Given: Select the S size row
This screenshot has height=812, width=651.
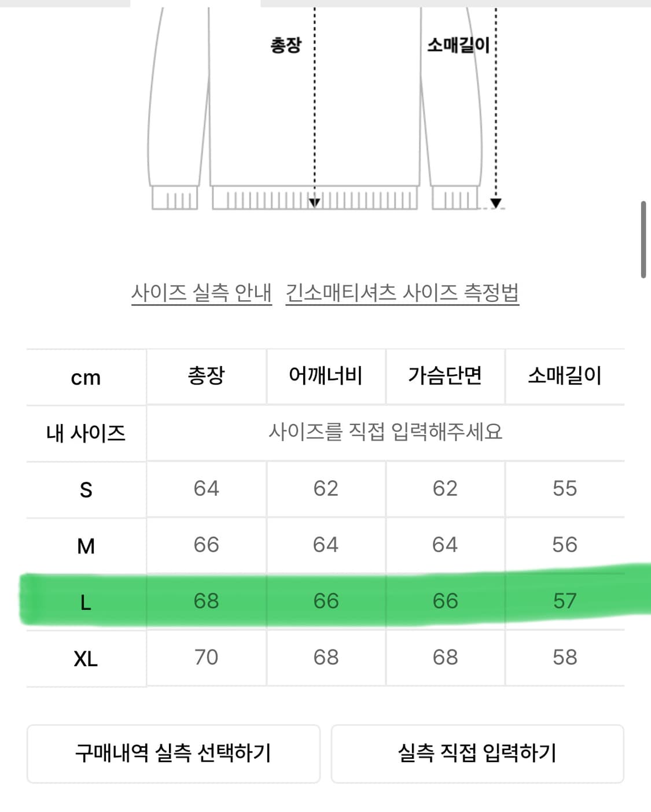Looking at the screenshot, I should click(86, 488).
